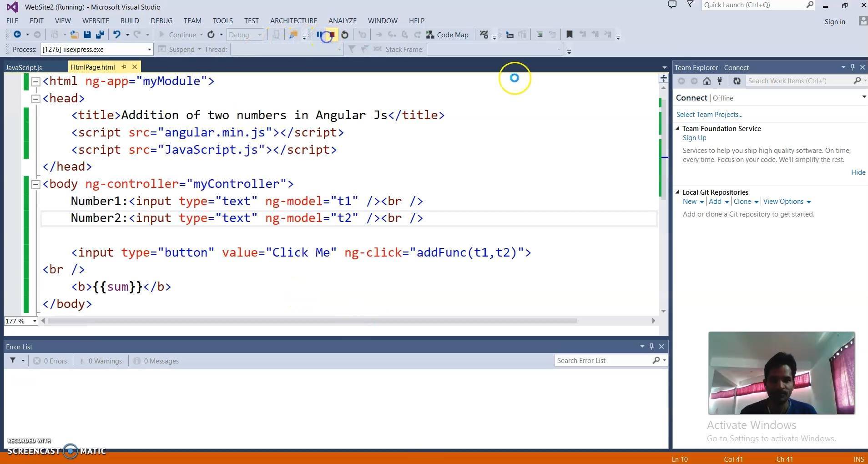
Task: Restart browser refresh icon beside Continue
Action: (x=211, y=35)
